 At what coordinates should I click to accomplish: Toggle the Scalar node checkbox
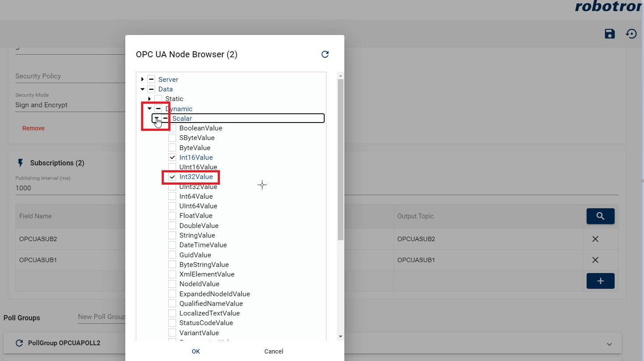pyautogui.click(x=165, y=118)
